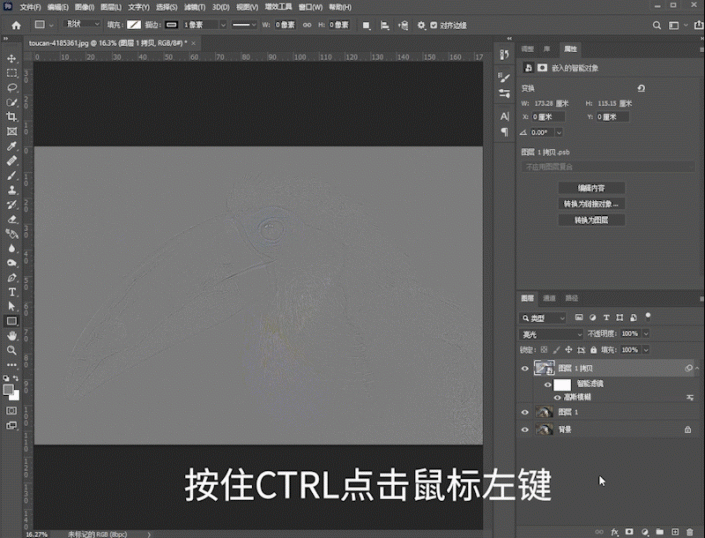Select the Eraser tool
This screenshot has height=538, width=705.
tap(12, 219)
